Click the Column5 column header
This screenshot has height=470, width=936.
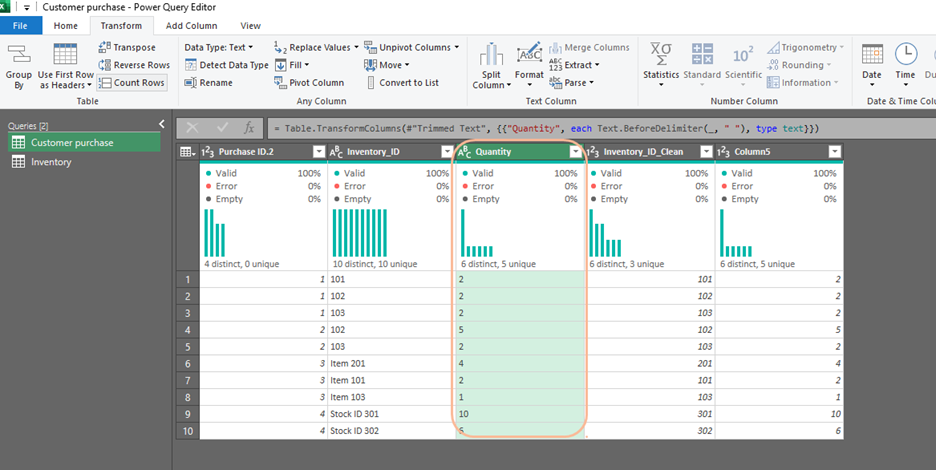tap(779, 152)
